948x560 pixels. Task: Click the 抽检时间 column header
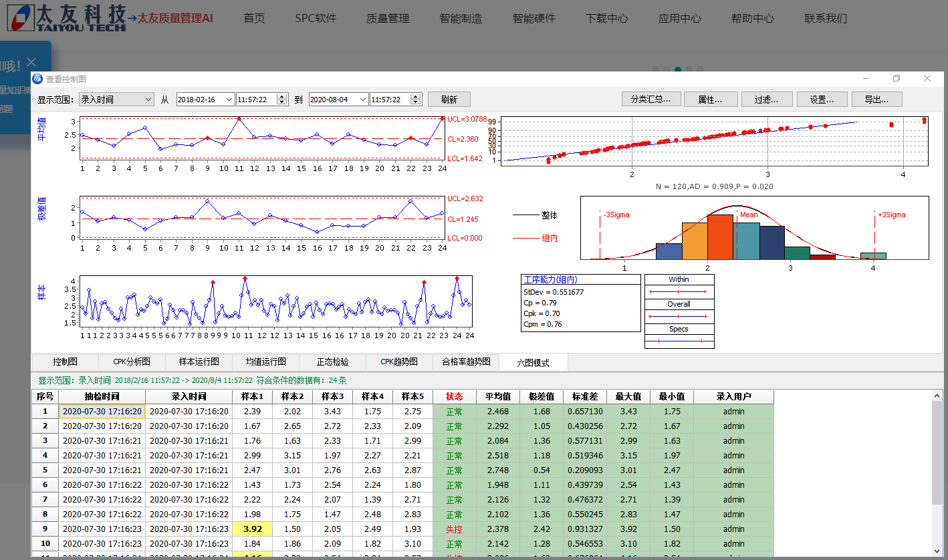pyautogui.click(x=102, y=396)
